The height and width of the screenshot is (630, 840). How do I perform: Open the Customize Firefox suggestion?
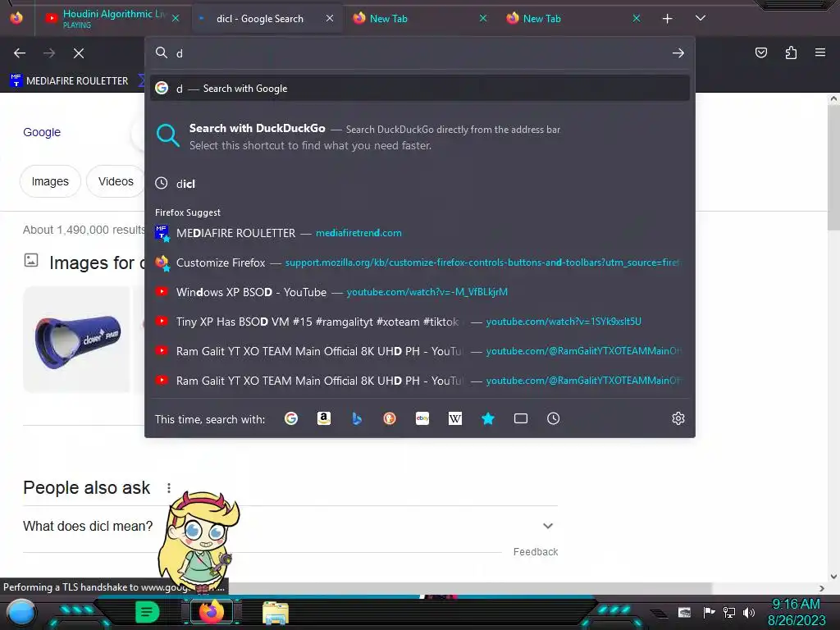click(420, 262)
